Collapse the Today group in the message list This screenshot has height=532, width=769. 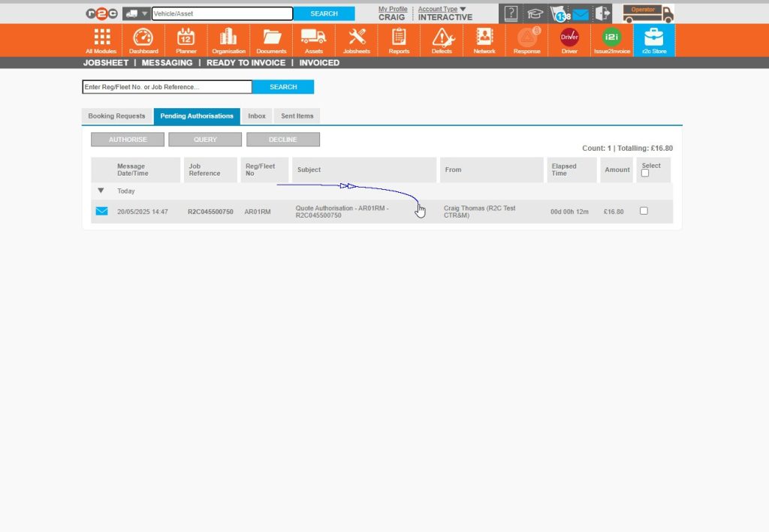click(x=101, y=191)
